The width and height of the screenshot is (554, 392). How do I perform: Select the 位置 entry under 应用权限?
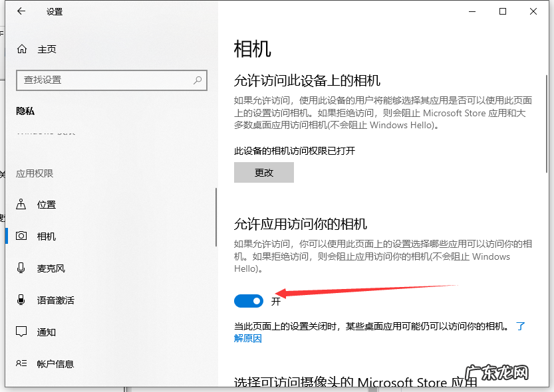pos(45,204)
